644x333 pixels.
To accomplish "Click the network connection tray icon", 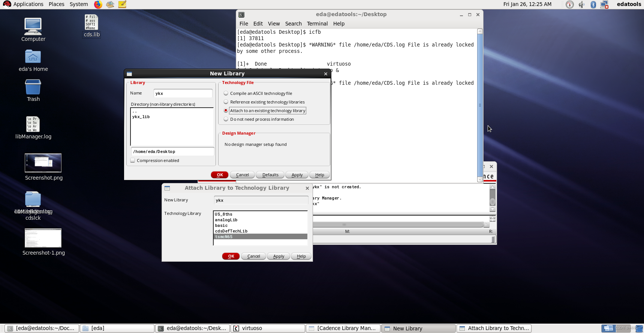I will pos(604,4).
